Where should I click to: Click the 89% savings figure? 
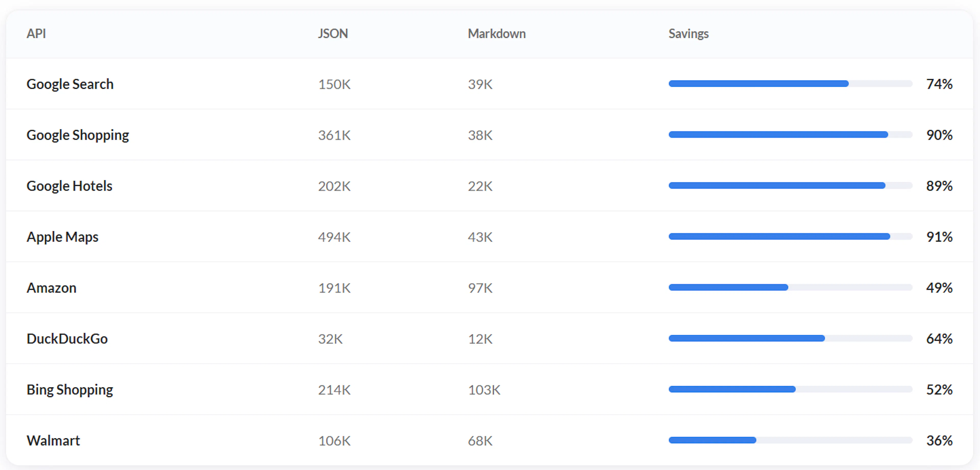(939, 186)
